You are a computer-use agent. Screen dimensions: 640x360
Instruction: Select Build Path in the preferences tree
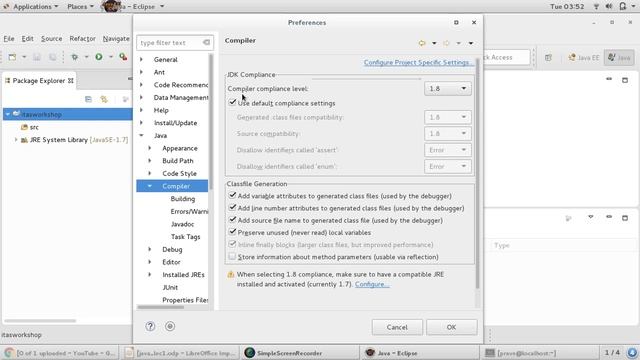[x=178, y=161]
